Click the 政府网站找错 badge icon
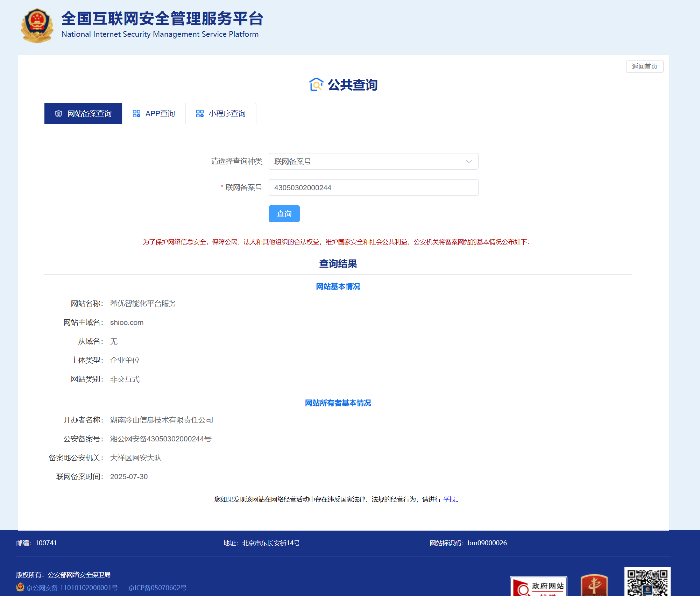This screenshot has height=596, width=700. tap(538, 586)
